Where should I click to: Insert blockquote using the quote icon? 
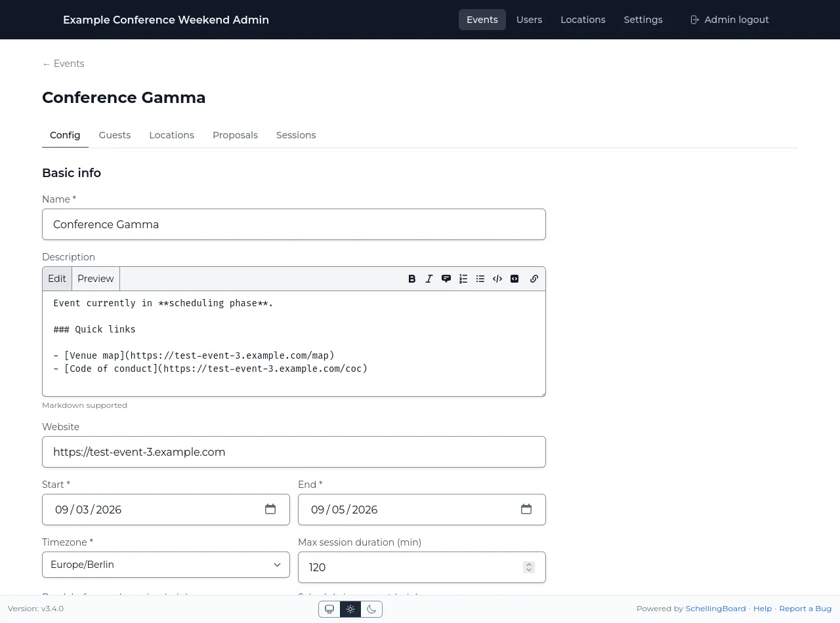(x=446, y=279)
